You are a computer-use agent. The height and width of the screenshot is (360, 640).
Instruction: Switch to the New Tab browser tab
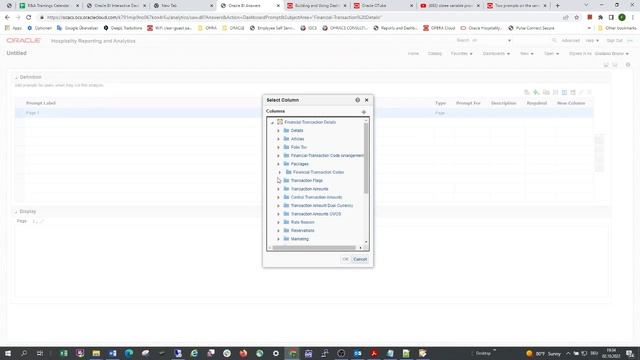click(183, 6)
